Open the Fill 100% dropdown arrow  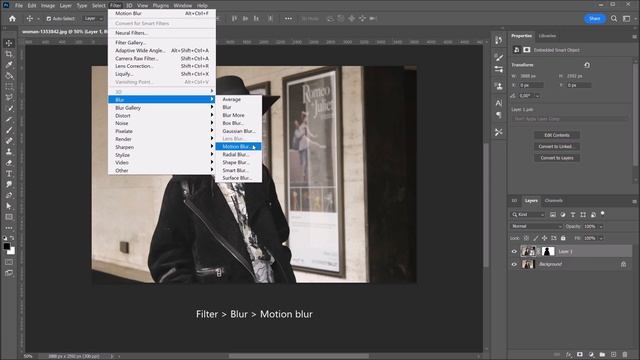(x=601, y=238)
